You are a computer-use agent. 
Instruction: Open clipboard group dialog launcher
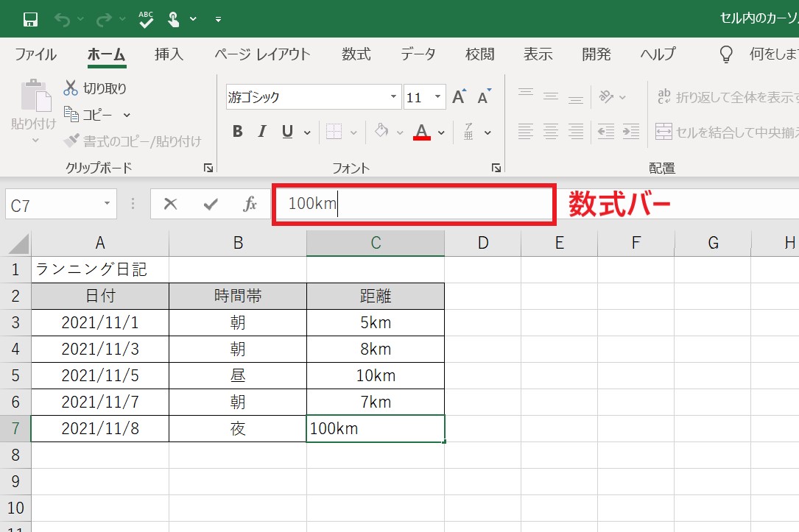[x=208, y=168]
